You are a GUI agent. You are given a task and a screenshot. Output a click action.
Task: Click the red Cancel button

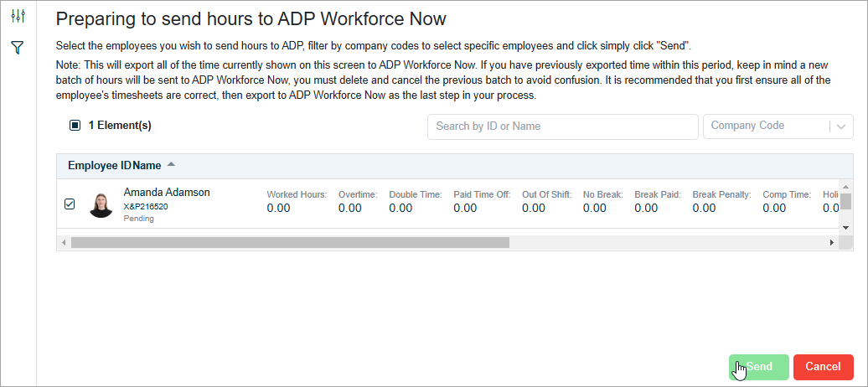[x=823, y=367]
